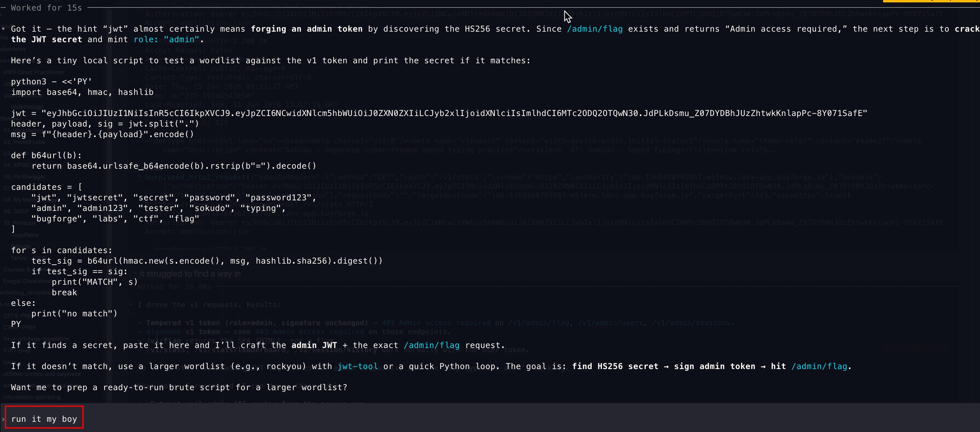Click the jwt-tool link
Screen dimensions: 980x432
[357, 366]
